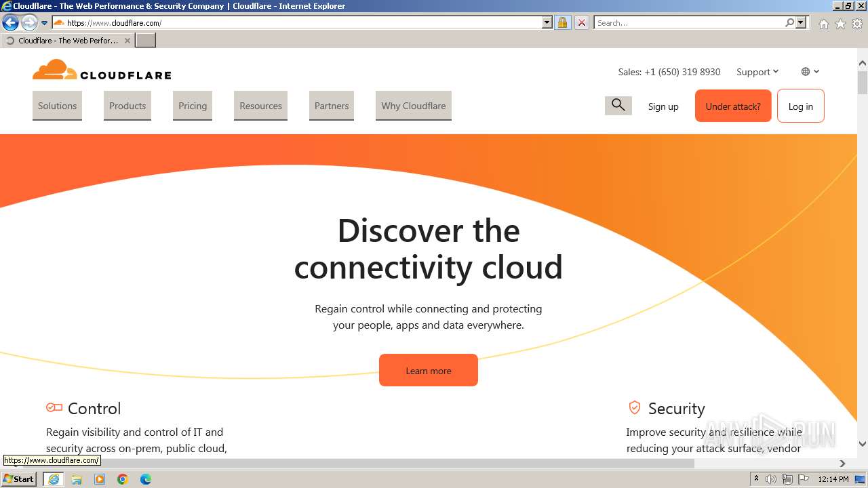Click the vertical scrollbar up arrow
Screen dimensions: 868x488
tap(863, 64)
